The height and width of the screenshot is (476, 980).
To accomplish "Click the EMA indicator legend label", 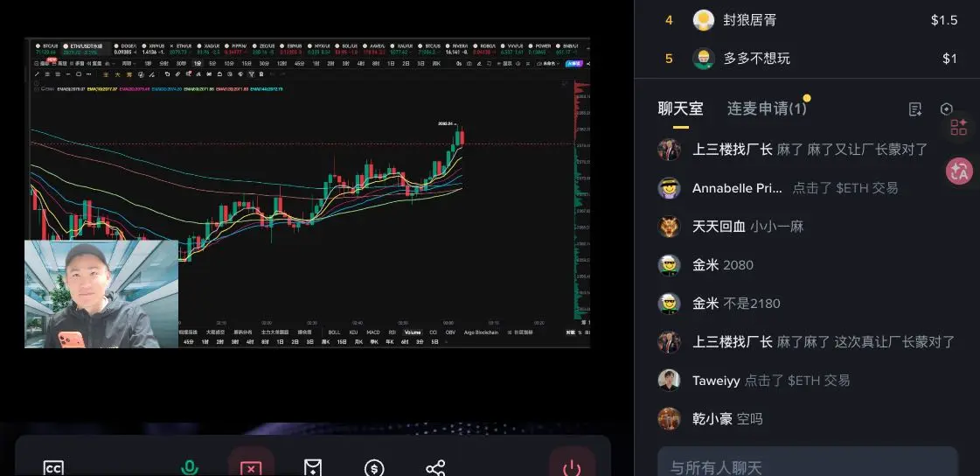I will tap(45, 89).
